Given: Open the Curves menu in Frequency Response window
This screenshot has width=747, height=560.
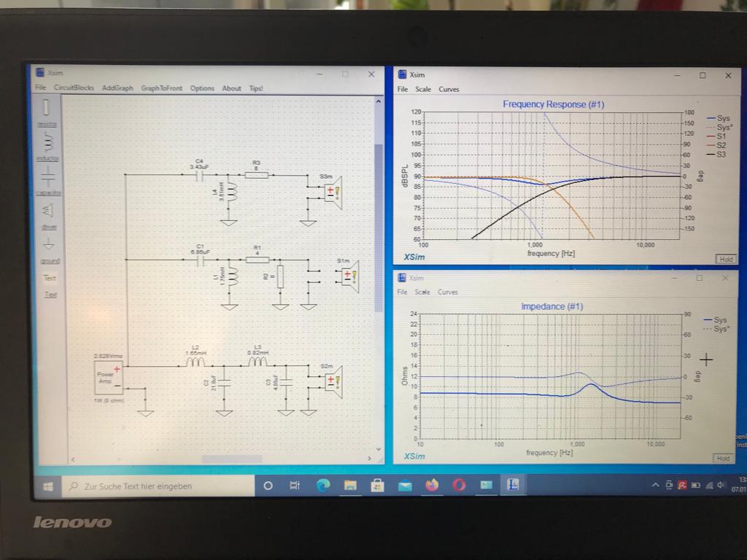Looking at the screenshot, I should (449, 90).
